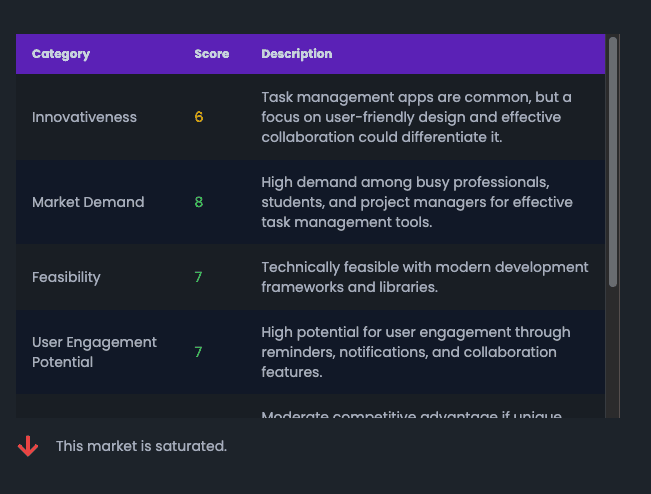The width and height of the screenshot is (651, 494).
Task: Click the 'This market is saturated.' text
Action: [141, 446]
